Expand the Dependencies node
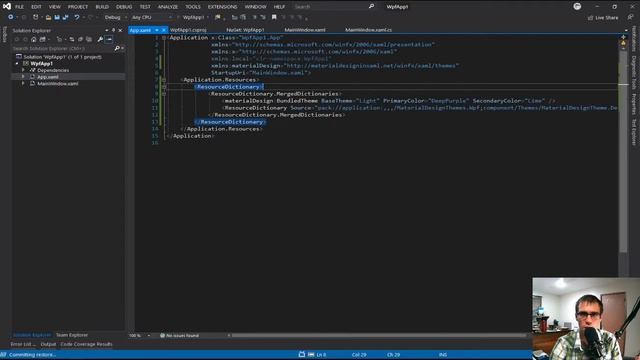The width and height of the screenshot is (640, 360). tap(24, 70)
